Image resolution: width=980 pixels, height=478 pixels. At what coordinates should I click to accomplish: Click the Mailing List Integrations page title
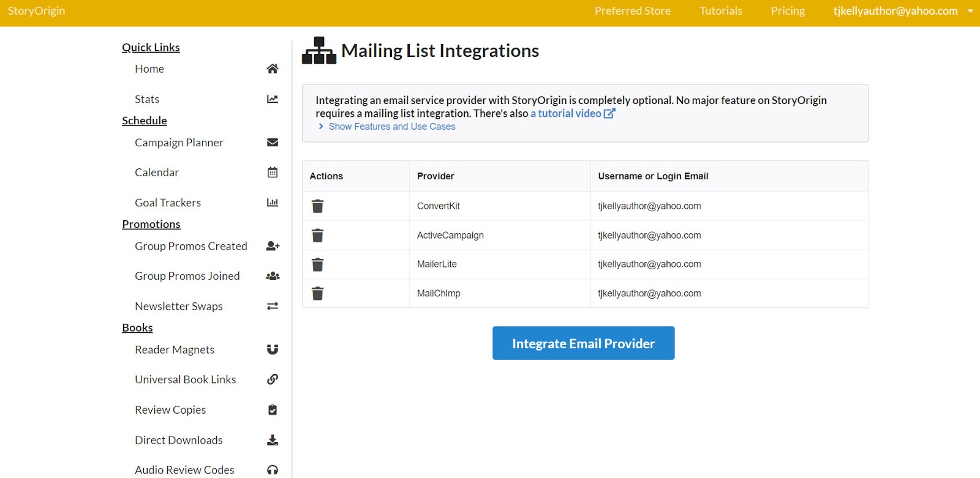pos(440,50)
